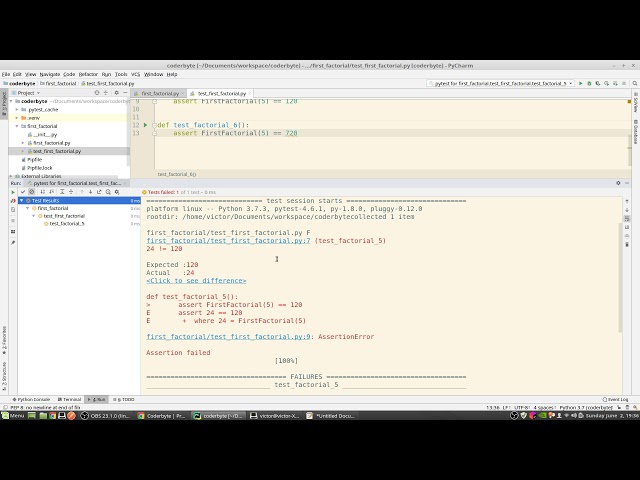Open Project panel settings gear
Screen dimensions: 640x480
point(116,93)
